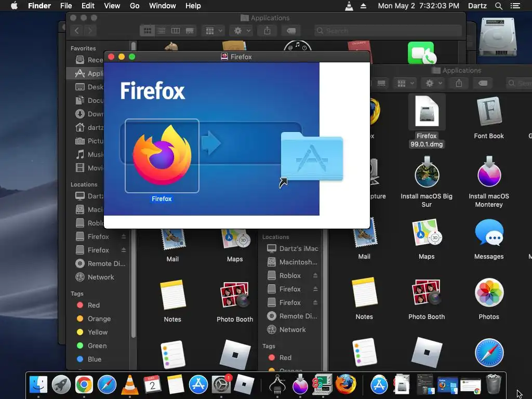Select Photo Booth in the left Applications window
Screen dimensions: 532x399
pos(235,295)
